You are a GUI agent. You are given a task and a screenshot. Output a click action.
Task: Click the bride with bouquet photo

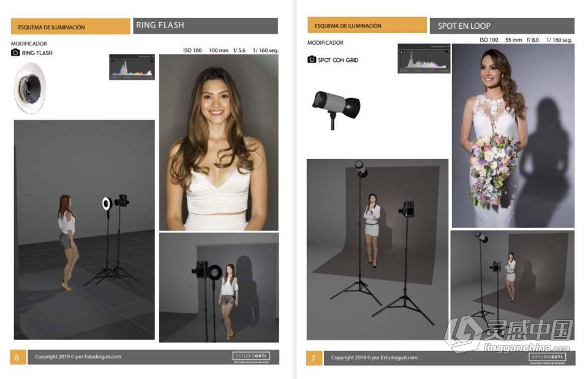[513, 136]
